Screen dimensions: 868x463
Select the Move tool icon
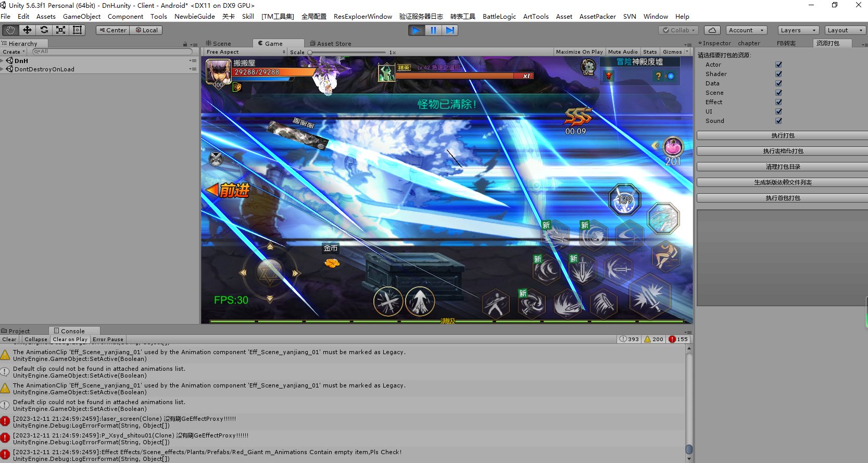pos(27,30)
